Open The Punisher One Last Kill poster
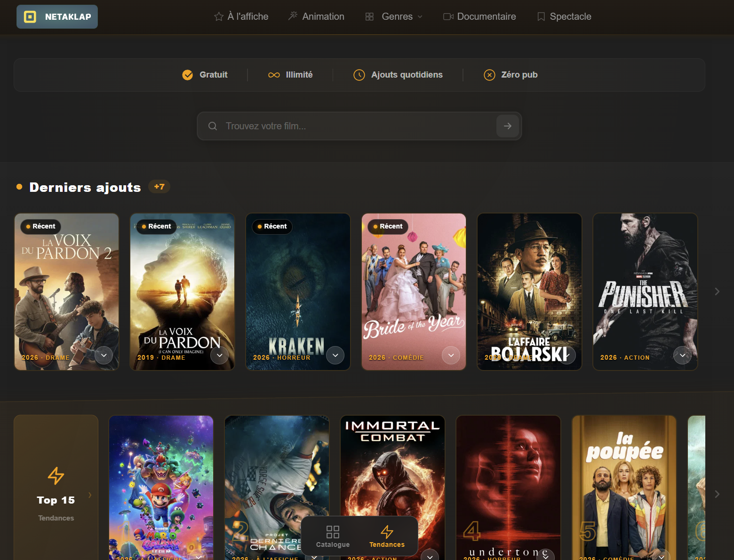 pos(646,292)
